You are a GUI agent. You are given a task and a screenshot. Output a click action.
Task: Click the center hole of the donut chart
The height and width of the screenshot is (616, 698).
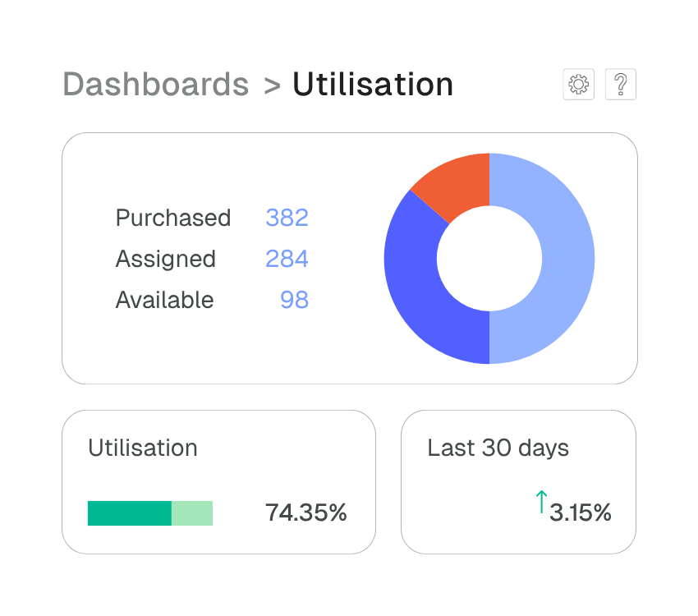pos(489,259)
